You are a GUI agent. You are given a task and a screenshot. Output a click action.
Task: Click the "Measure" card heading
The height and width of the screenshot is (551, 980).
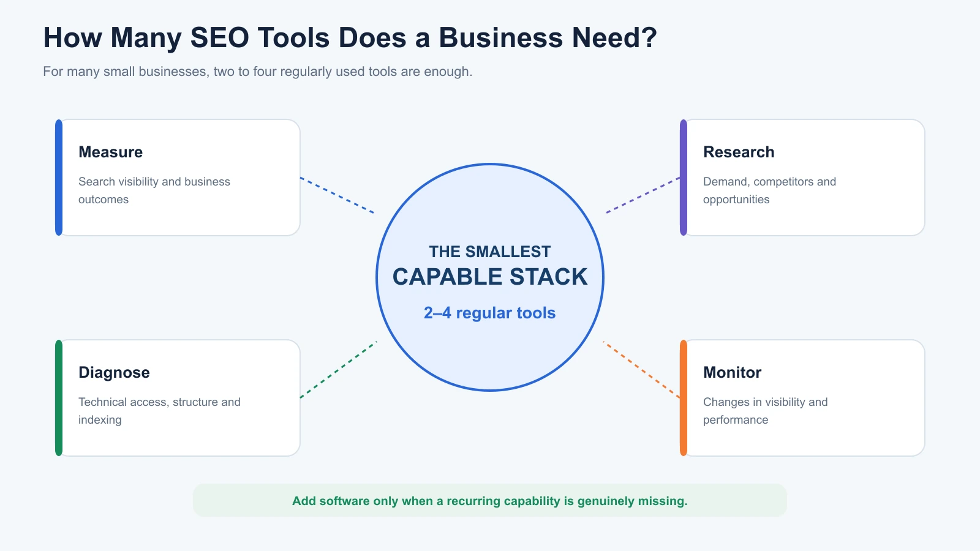coord(110,152)
